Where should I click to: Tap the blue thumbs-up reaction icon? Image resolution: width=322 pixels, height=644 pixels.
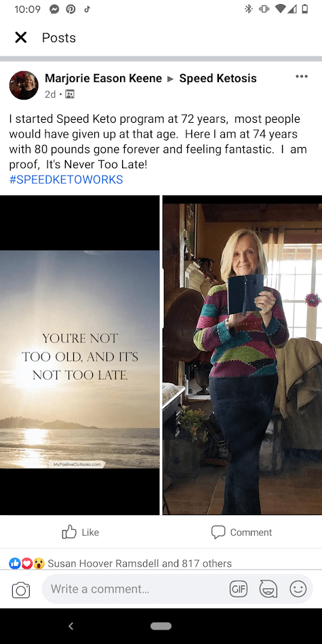[x=15, y=563]
